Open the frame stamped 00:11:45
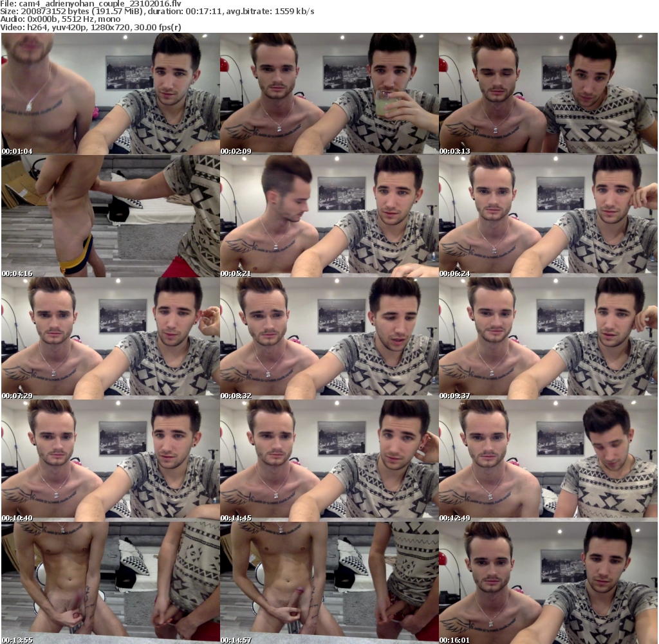This screenshot has height=644, width=659. point(329,461)
